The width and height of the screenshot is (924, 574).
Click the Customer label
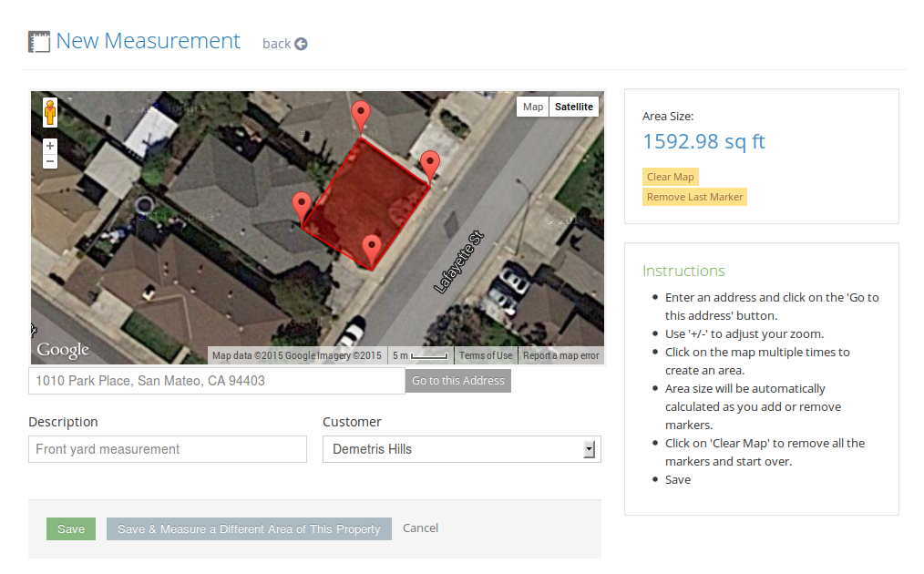tap(352, 422)
